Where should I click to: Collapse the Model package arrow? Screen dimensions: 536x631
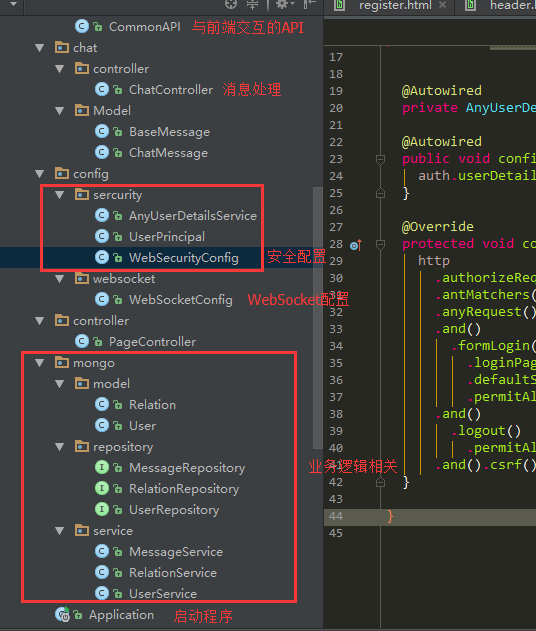click(60, 111)
